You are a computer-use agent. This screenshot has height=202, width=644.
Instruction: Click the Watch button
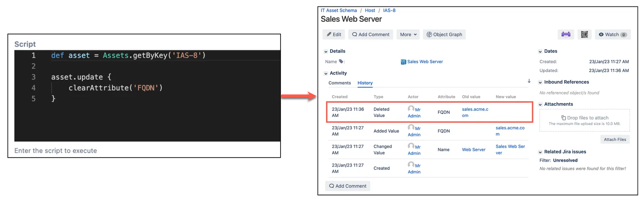(x=613, y=35)
